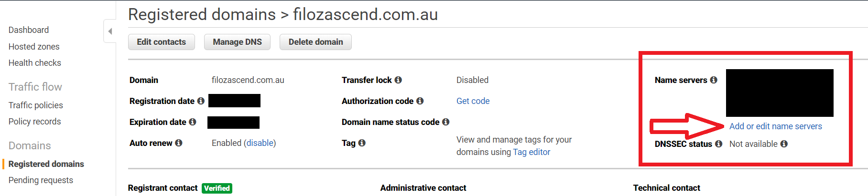Click the Get code link

click(473, 101)
